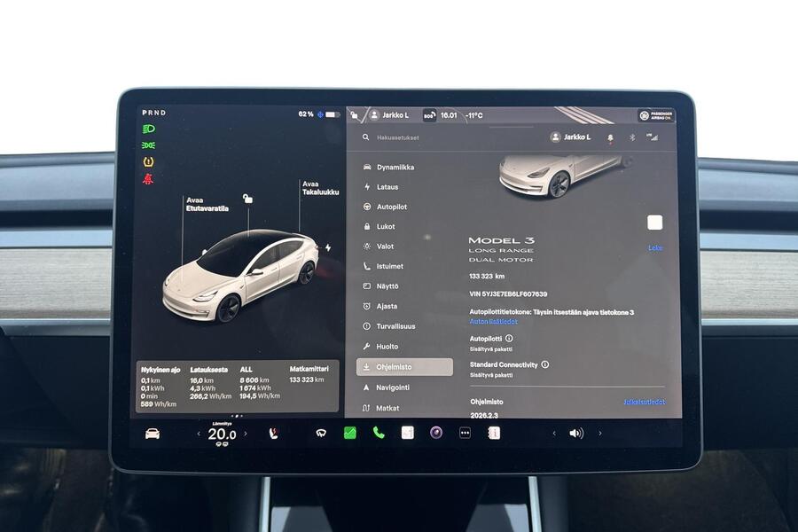Click the left chevron beside temperature 20.0
Image resolution: width=798 pixels, height=532 pixels.
[200, 435]
